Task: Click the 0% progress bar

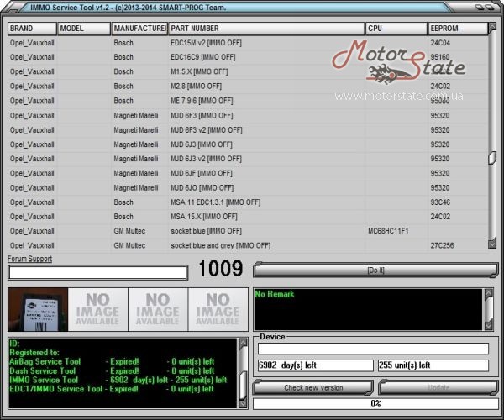Action: pos(375,403)
